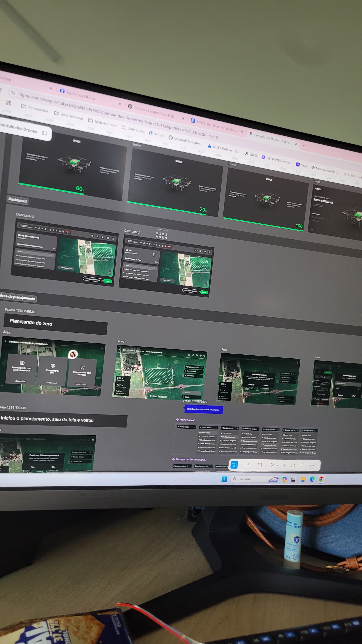Click Controle dos Drones file name
362x644 pixels.
click(x=19, y=129)
